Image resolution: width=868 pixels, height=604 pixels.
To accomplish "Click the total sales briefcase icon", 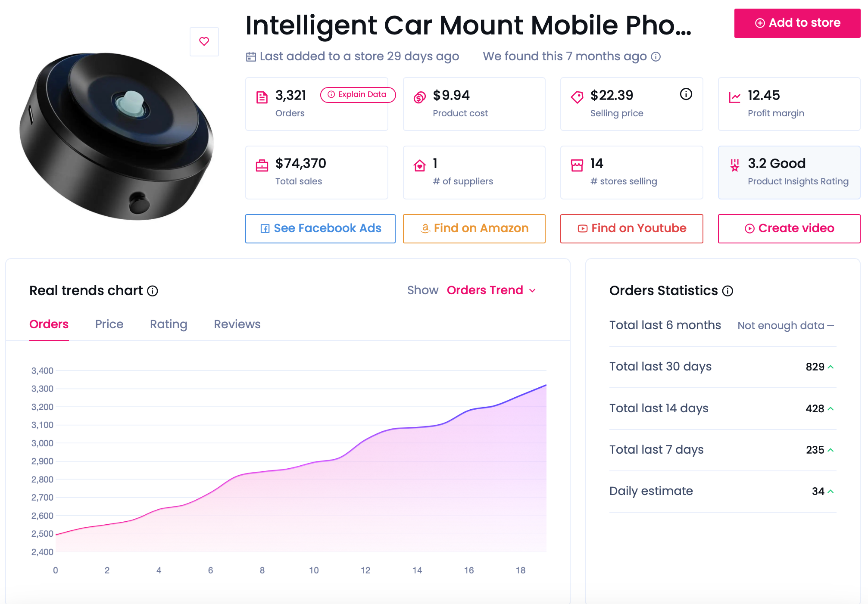I will click(263, 164).
